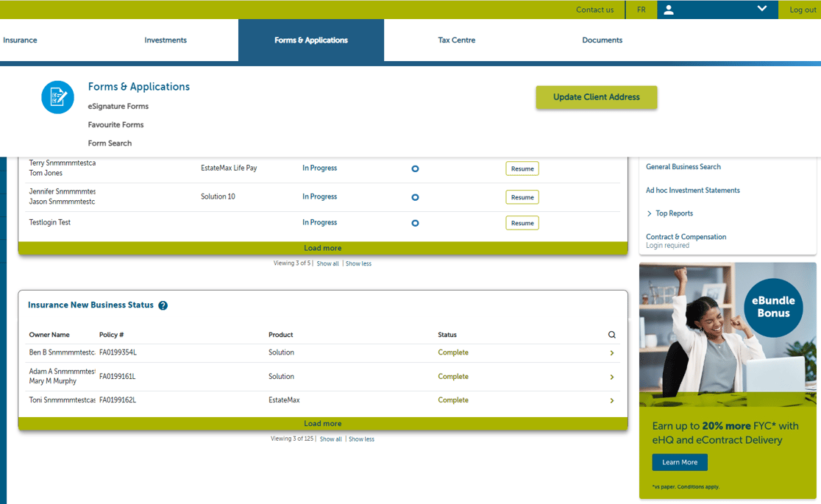821x504 pixels.
Task: Switch language using the FR link
Action: coord(641,10)
